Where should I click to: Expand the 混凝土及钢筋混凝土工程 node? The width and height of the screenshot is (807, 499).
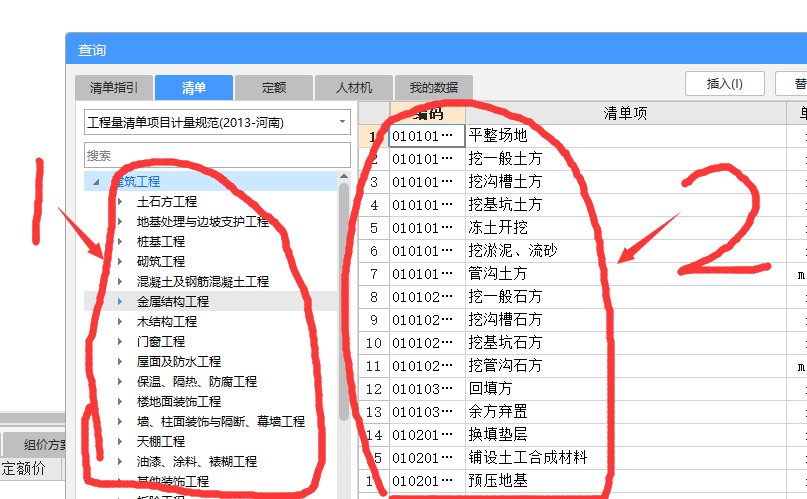coord(120,281)
